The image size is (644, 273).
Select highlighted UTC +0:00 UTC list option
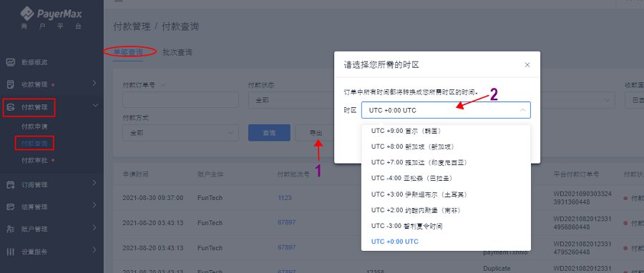(x=446, y=242)
